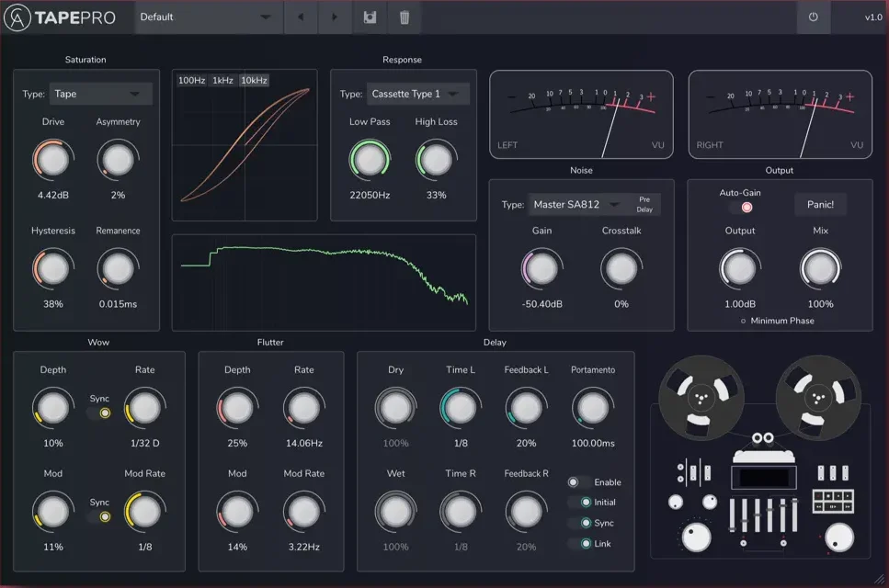Click the Pre Delay button in Noise

click(x=644, y=205)
